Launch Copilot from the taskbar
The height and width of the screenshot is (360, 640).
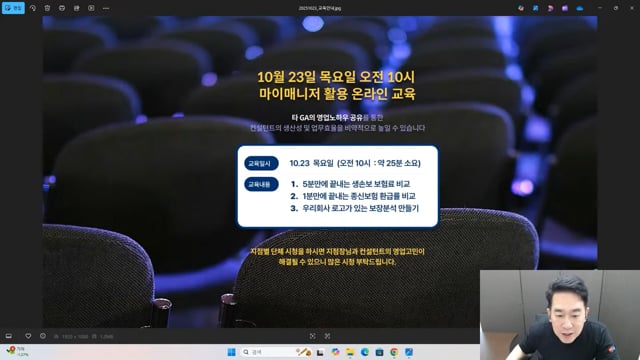[x=335, y=352]
